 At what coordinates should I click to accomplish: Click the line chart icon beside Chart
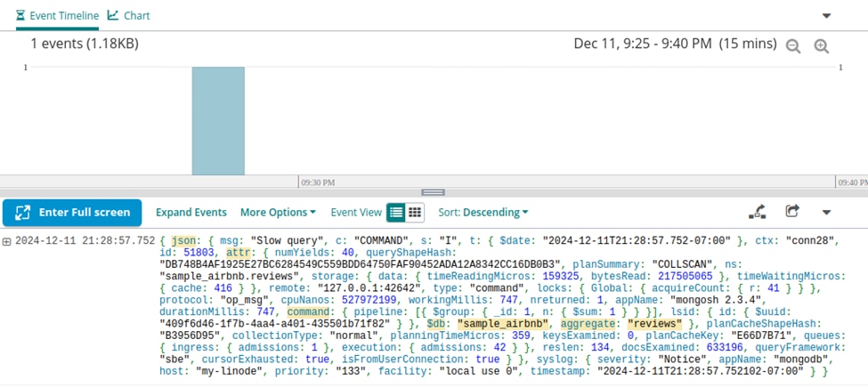tap(113, 16)
